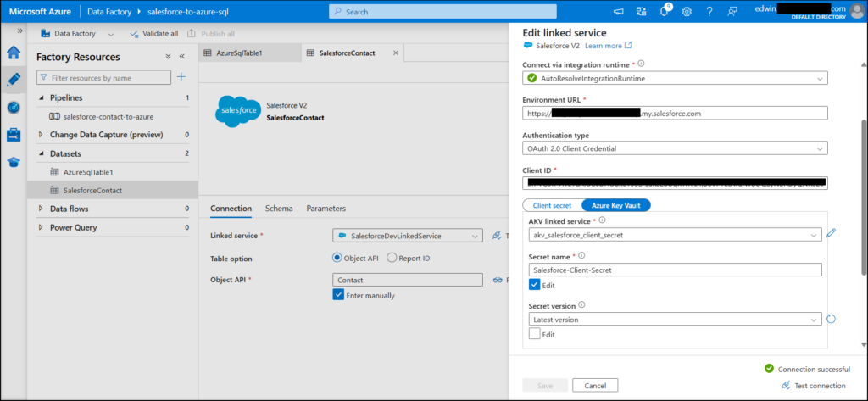The height and width of the screenshot is (401, 868).
Task: Open the Manage toolbox hub
Action: click(x=14, y=135)
